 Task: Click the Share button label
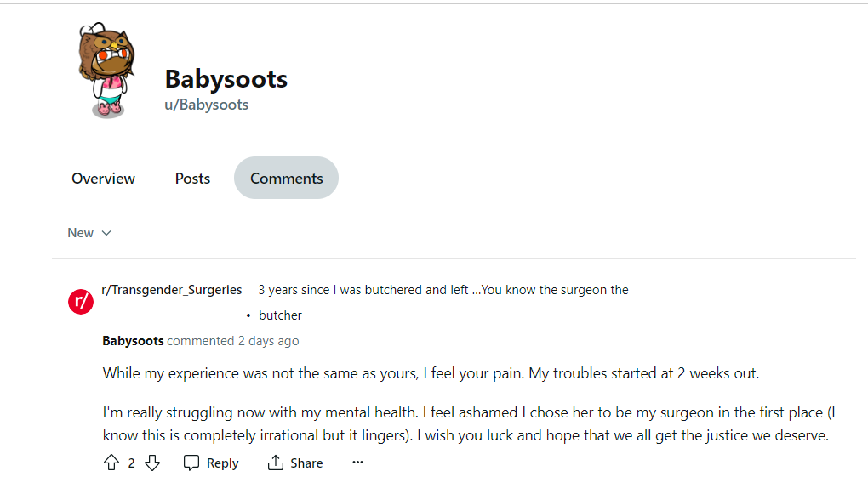pos(306,463)
